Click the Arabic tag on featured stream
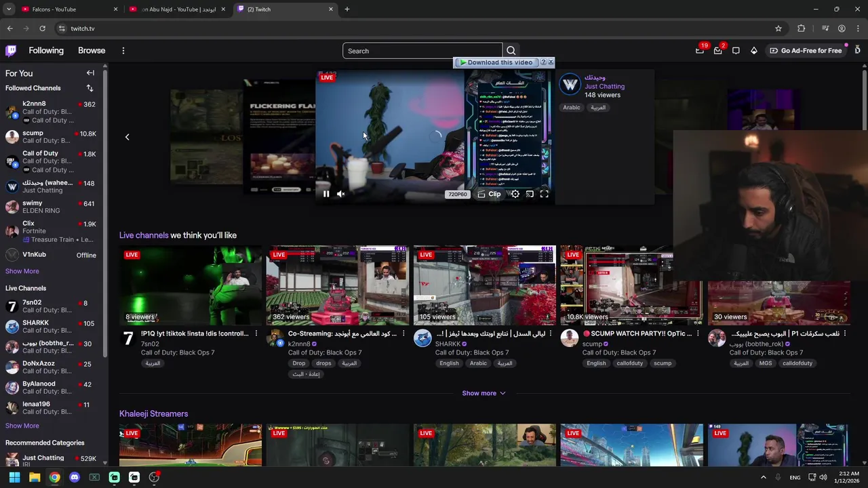This screenshot has width=868, height=488. pyautogui.click(x=572, y=108)
